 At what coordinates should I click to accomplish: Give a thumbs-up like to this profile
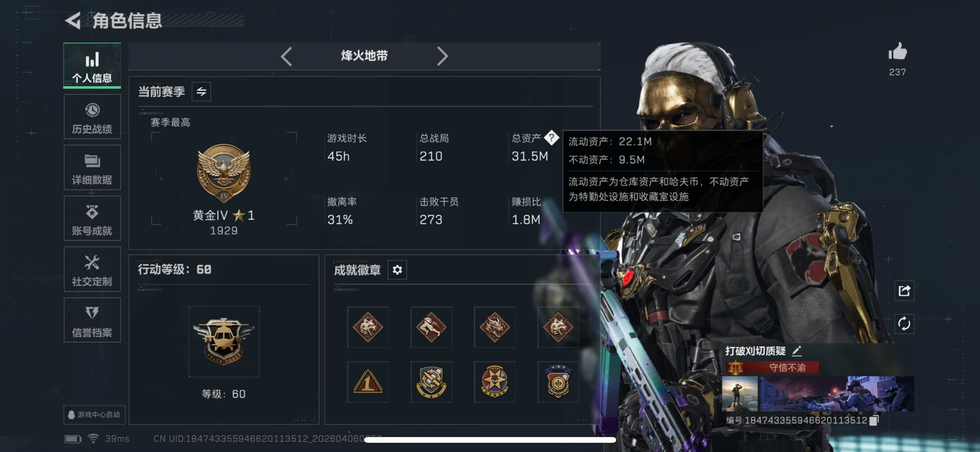(x=897, y=52)
